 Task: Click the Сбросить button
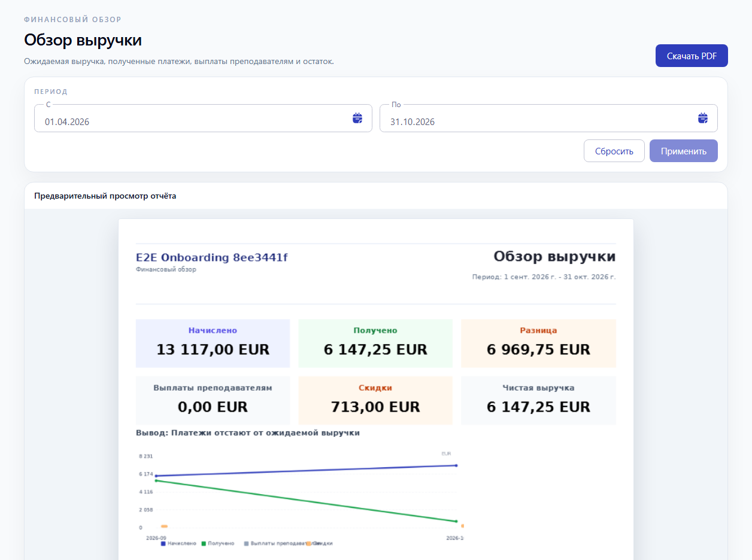(x=614, y=151)
